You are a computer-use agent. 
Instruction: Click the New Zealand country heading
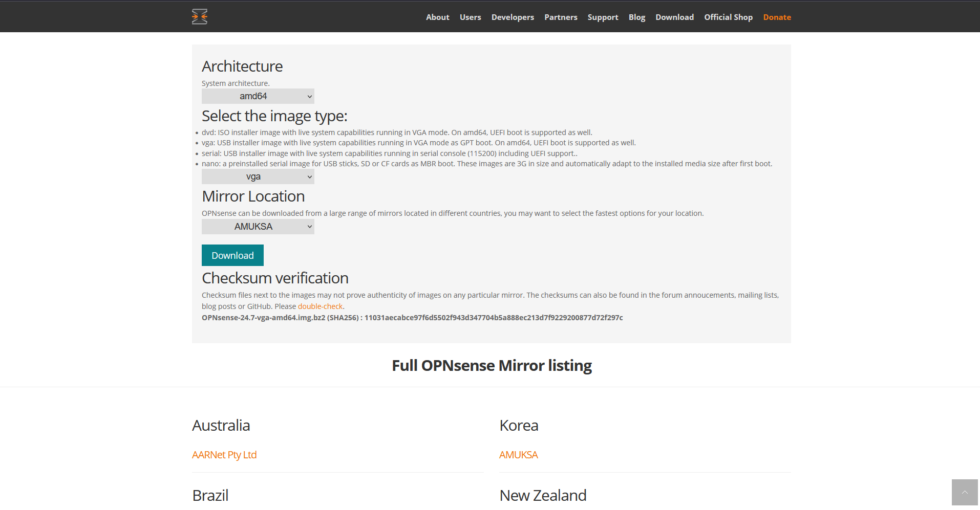click(x=543, y=496)
